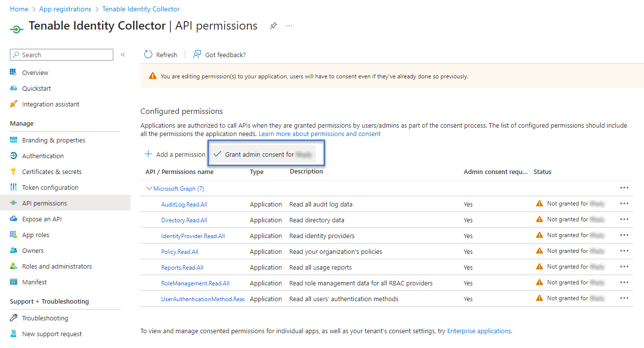Click the Add a permission button
The width and height of the screenshot is (644, 348).
click(174, 154)
